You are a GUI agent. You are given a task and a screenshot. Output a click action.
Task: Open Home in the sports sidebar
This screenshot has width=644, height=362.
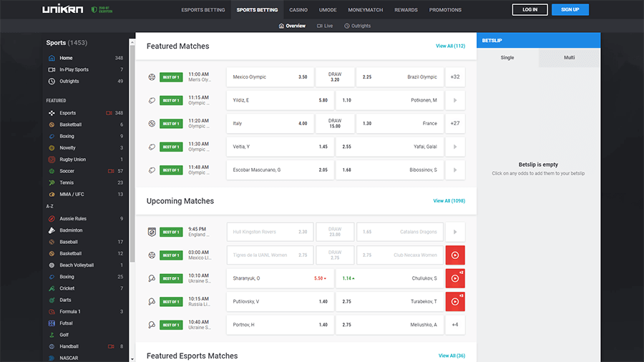coord(66,58)
